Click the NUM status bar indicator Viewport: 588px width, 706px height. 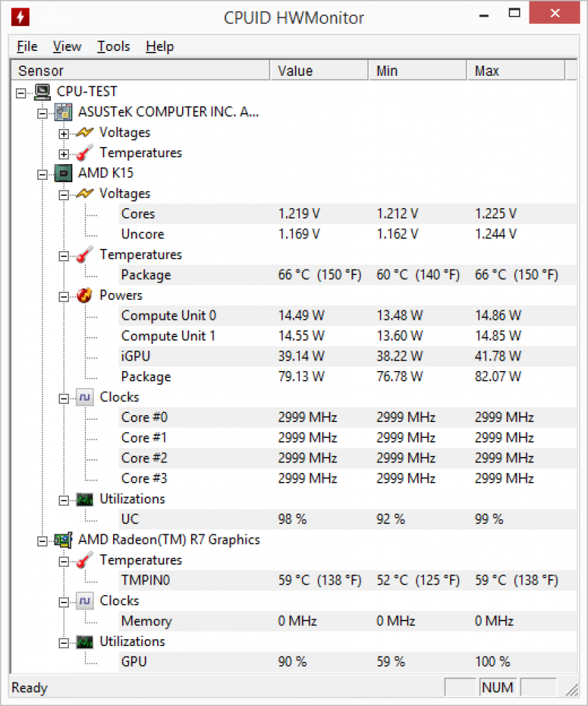pos(498,687)
